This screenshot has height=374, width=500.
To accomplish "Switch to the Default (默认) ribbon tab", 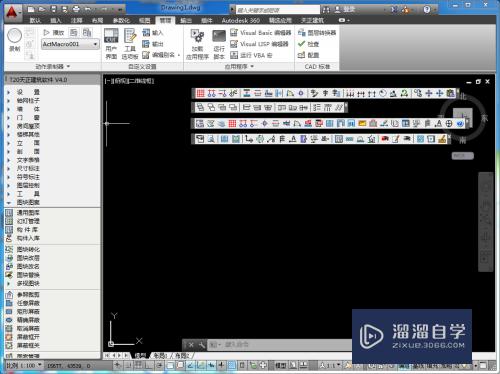I will point(35,20).
